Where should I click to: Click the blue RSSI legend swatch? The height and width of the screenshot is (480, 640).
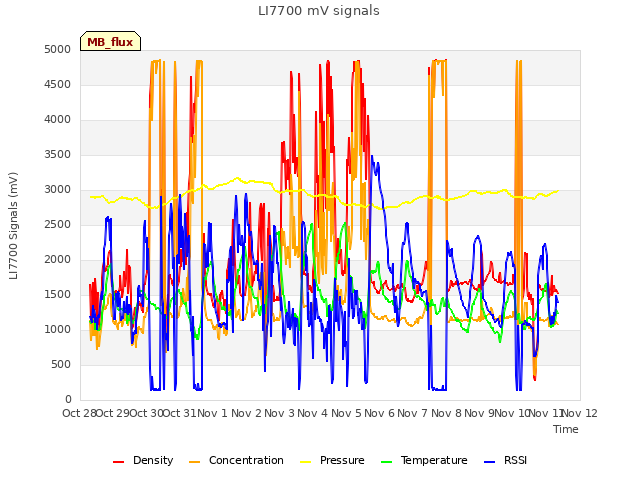(489, 462)
